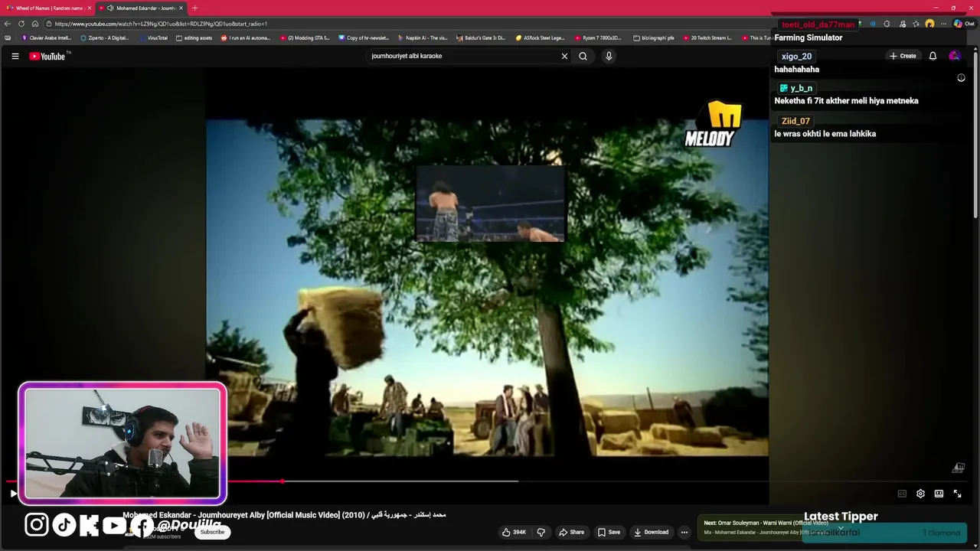Clear the YouTube search box text
Screen dimensions: 980x551
tap(564, 56)
